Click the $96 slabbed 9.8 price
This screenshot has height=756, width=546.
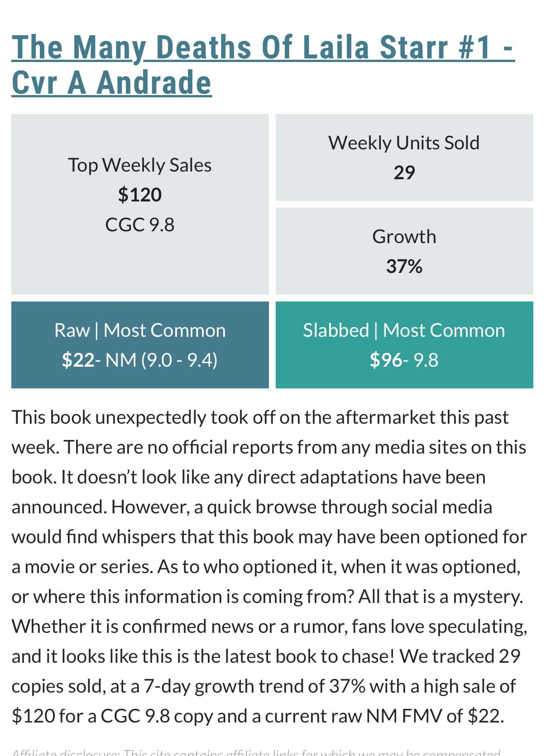386,360
